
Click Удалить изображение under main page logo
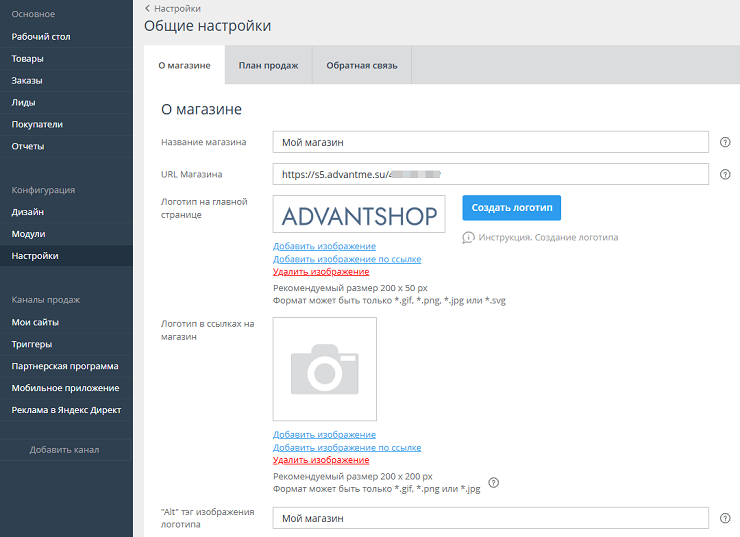(x=320, y=272)
